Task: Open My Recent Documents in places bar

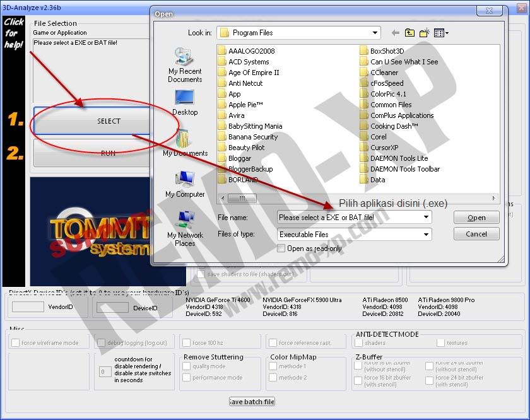Action: tap(185, 66)
